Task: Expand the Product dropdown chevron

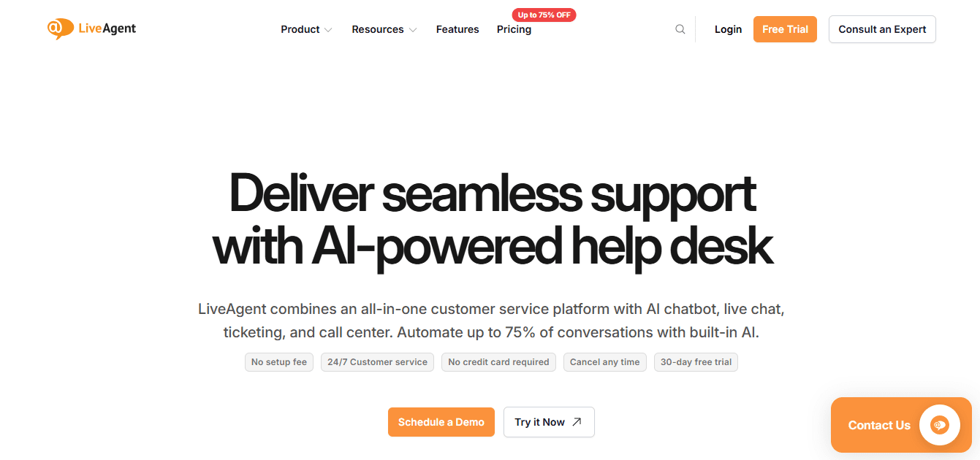Action: 328,30
